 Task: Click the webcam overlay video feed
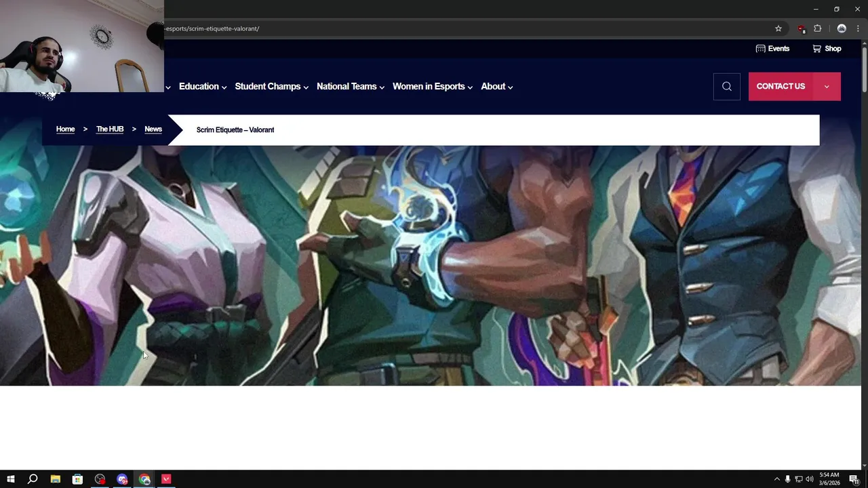point(81,46)
